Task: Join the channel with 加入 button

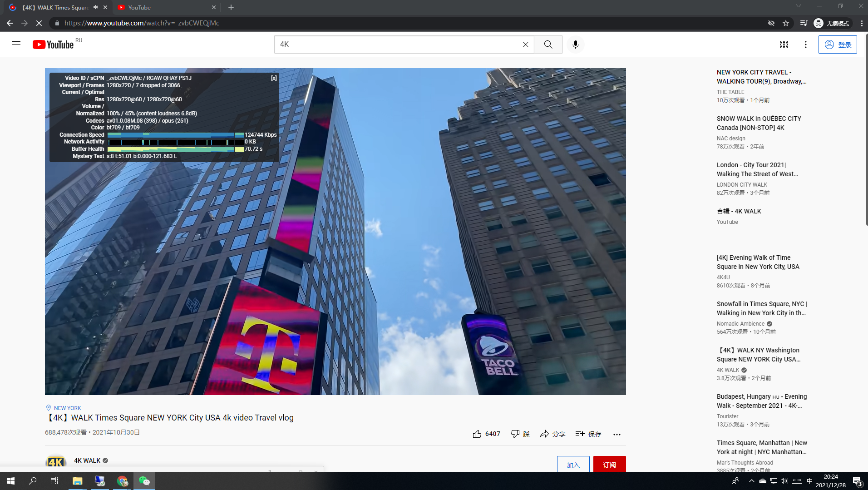Action: pos(573,465)
